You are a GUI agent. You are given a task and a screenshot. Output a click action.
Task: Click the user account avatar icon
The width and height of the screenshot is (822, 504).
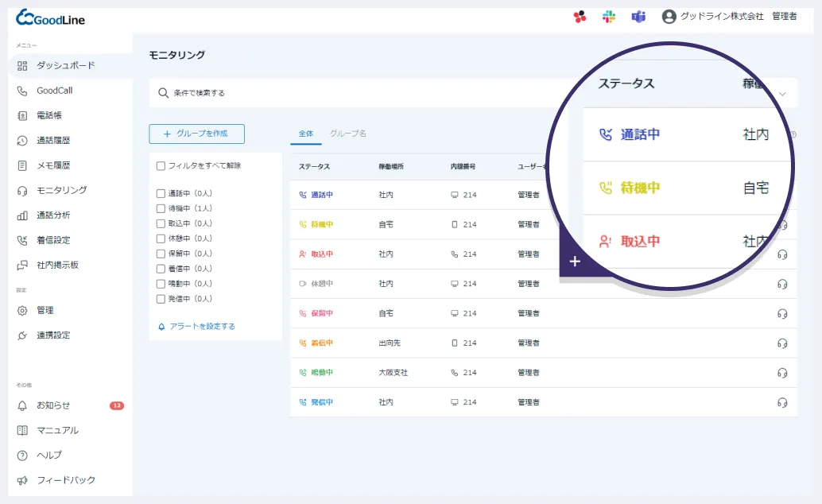pyautogui.click(x=669, y=17)
